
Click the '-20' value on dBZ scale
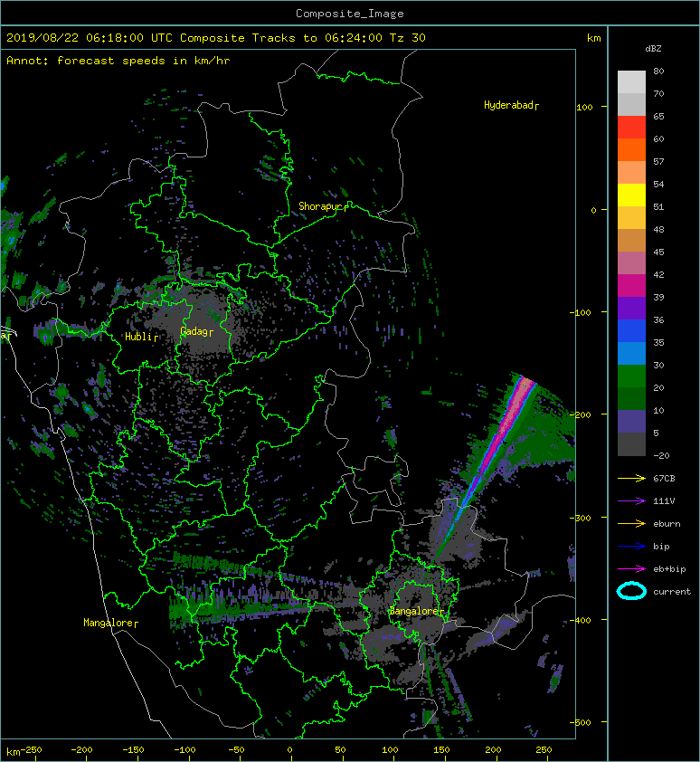pos(661,455)
